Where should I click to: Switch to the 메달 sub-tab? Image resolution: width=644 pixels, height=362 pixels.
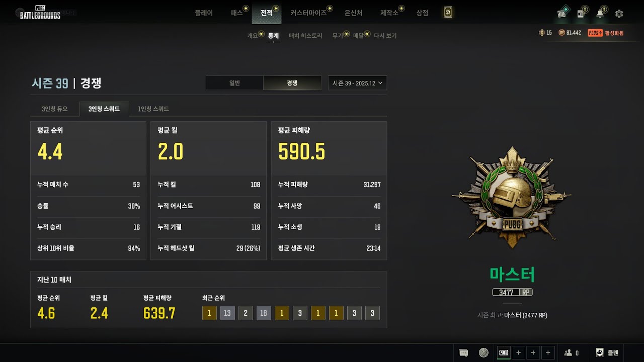pyautogui.click(x=358, y=36)
